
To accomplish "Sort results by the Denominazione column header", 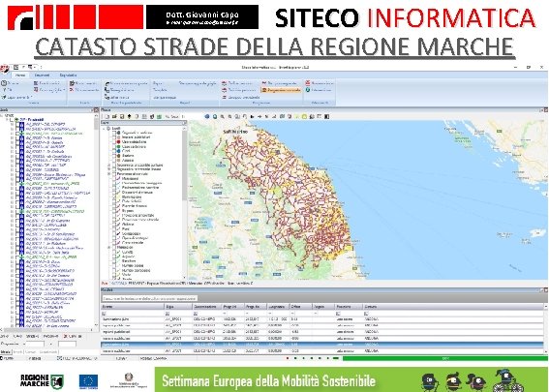I will pyautogui.click(x=207, y=307).
